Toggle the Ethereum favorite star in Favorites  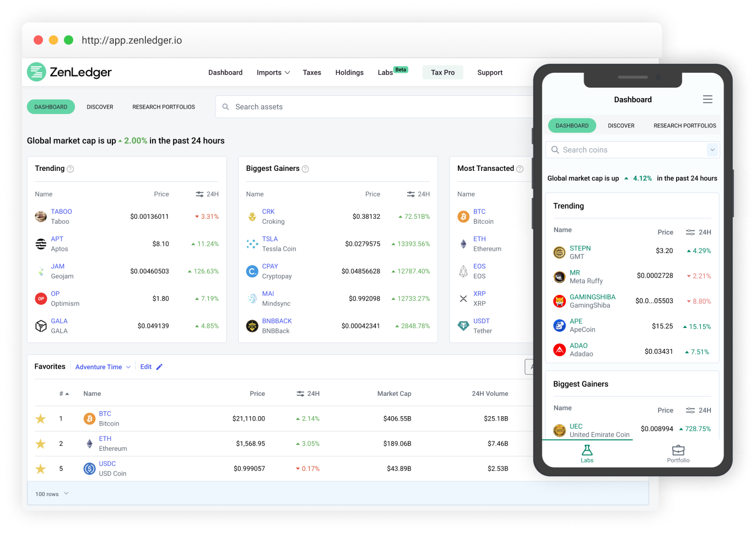(x=41, y=444)
